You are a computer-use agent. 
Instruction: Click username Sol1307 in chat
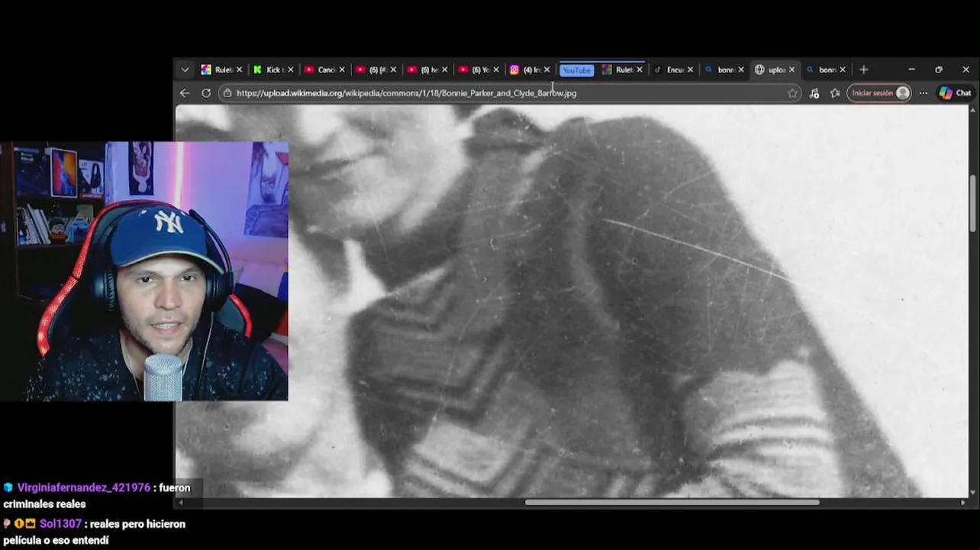coord(60,524)
